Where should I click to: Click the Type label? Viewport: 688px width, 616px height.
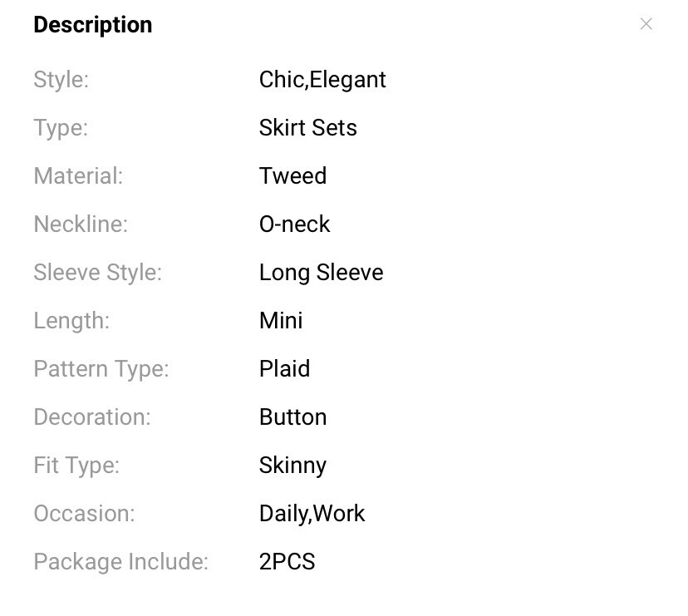[x=61, y=128]
